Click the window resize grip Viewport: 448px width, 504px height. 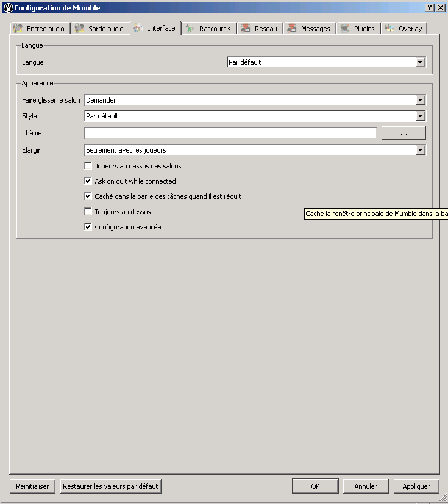[x=443, y=497]
